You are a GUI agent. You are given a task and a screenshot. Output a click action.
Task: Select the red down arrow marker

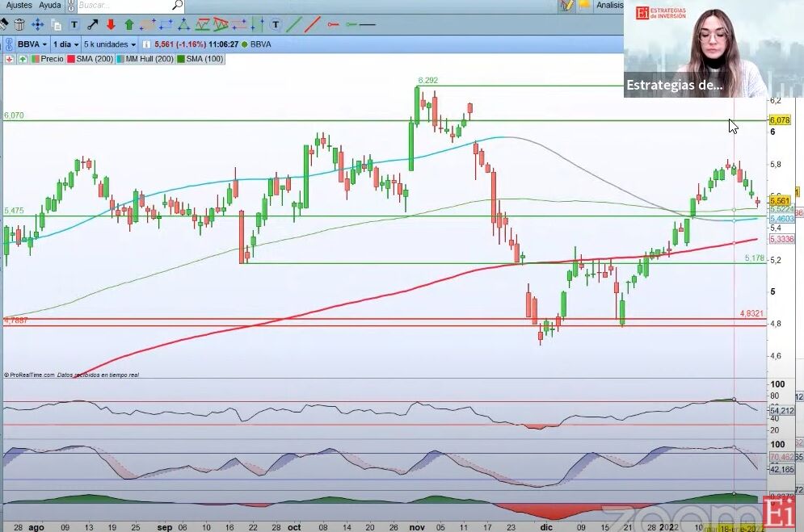[111, 24]
